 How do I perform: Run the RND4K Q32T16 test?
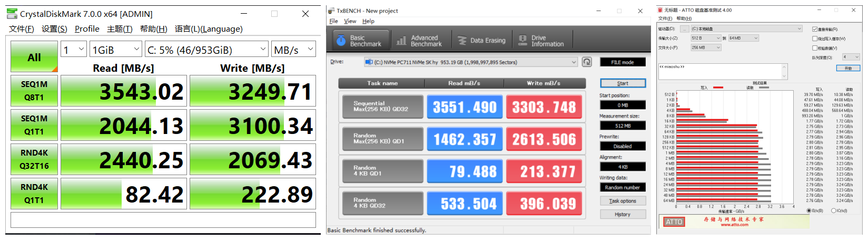(34, 159)
